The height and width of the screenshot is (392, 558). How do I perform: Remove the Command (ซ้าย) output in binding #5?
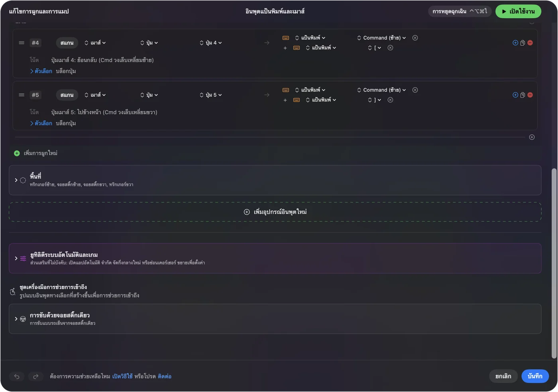click(x=415, y=90)
